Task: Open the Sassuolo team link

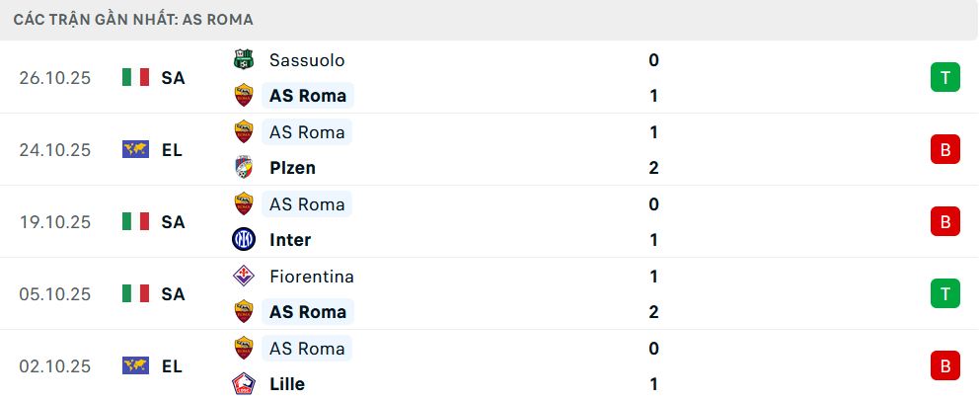Action: (x=307, y=60)
